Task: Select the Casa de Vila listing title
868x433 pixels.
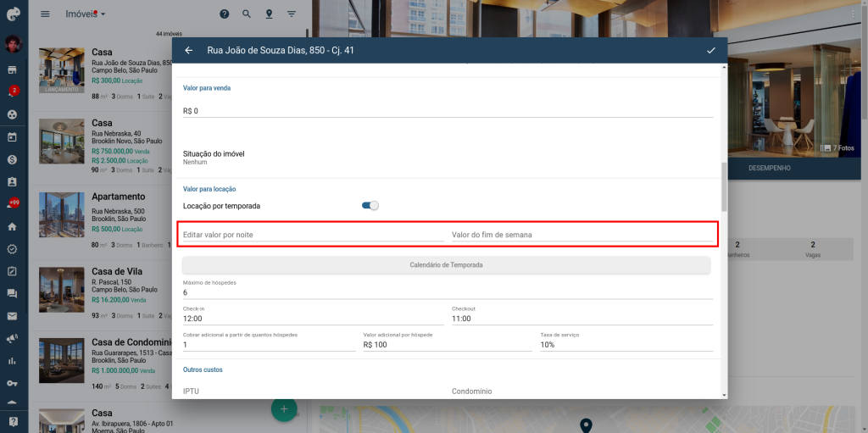Action: (117, 272)
